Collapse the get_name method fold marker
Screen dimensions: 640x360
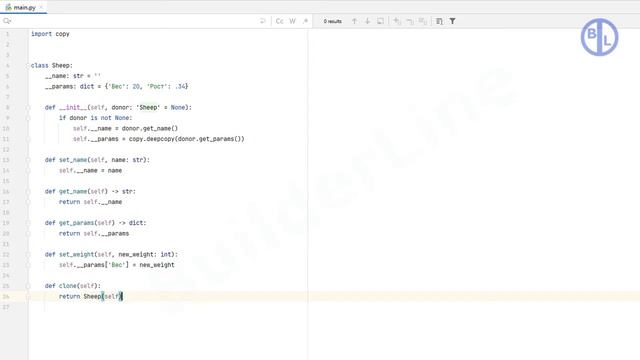tap(28, 191)
